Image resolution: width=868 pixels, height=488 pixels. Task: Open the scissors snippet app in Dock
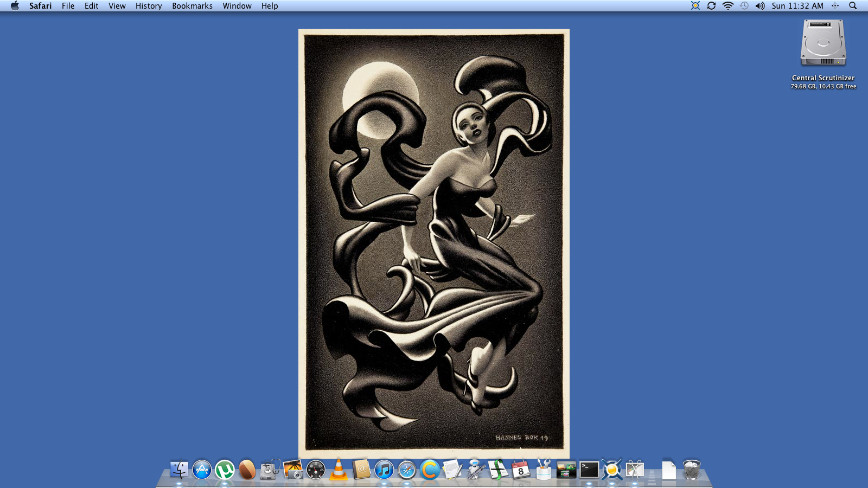(635, 470)
